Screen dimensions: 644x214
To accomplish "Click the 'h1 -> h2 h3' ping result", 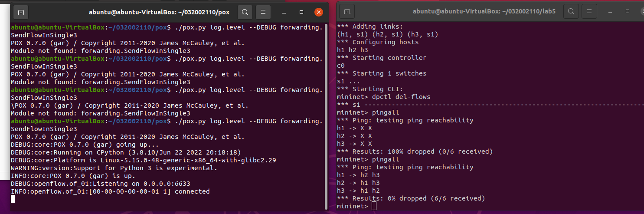I will pyautogui.click(x=358, y=175).
